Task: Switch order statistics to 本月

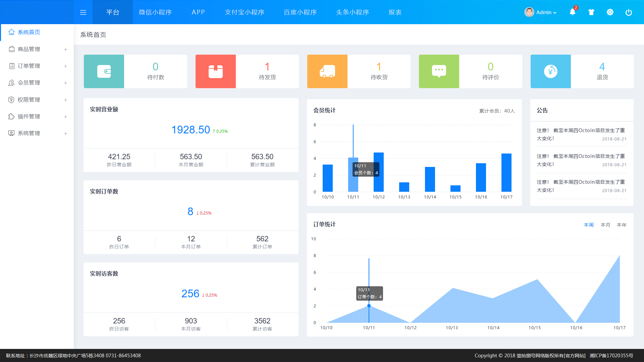Action: 605,225
